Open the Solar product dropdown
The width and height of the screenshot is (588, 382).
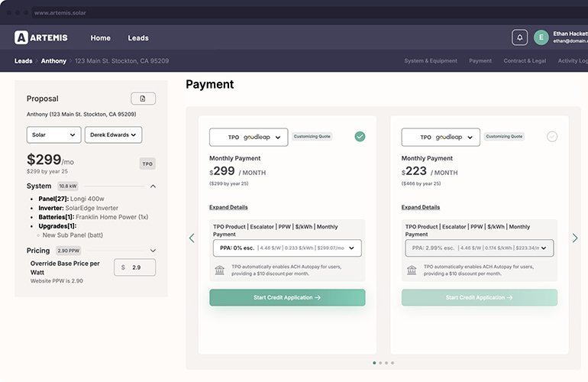pyautogui.click(x=53, y=134)
